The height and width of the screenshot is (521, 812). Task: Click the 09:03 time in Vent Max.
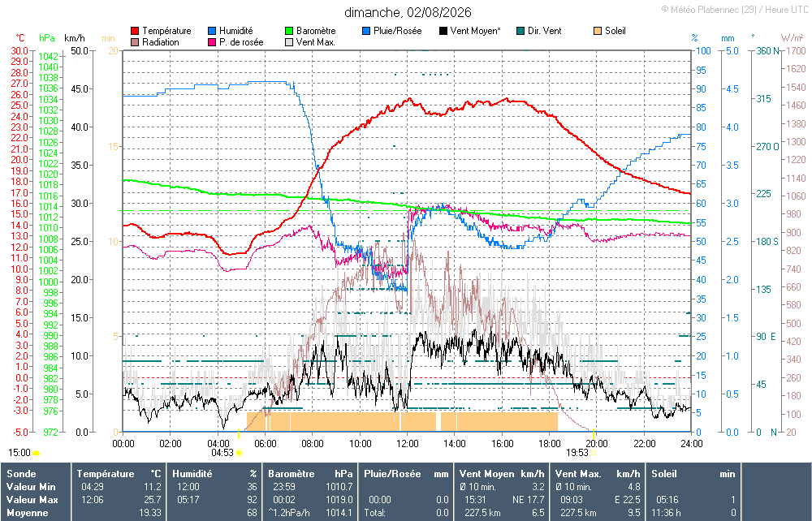[x=571, y=500]
